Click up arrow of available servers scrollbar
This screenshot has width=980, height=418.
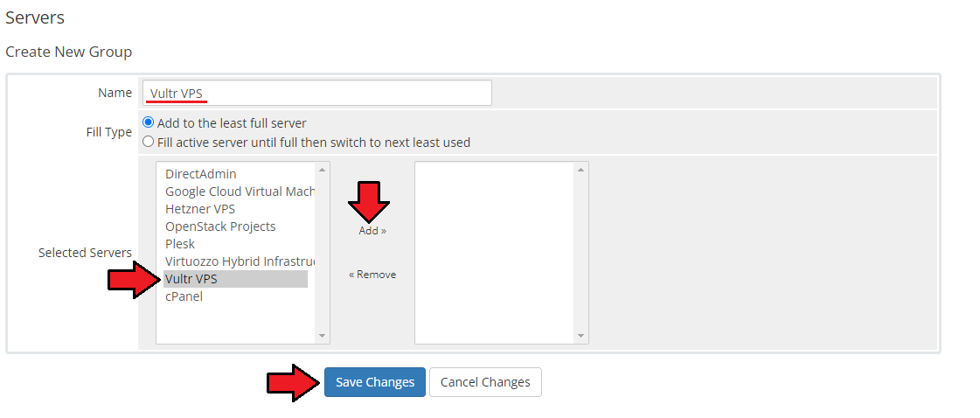click(x=322, y=170)
